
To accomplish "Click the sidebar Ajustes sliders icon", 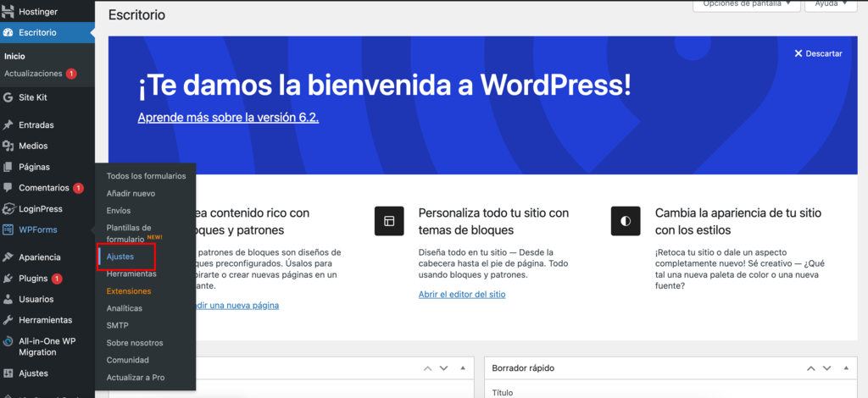I will tap(8, 373).
